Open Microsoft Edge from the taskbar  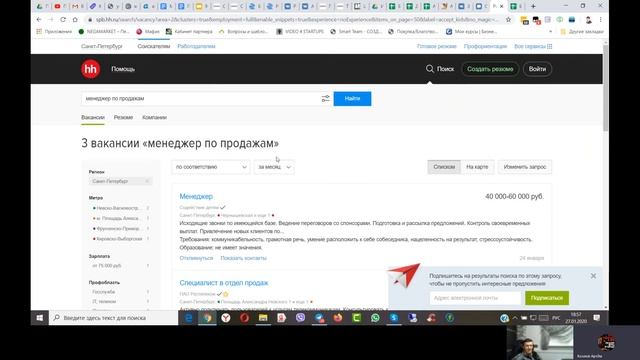pos(188,318)
